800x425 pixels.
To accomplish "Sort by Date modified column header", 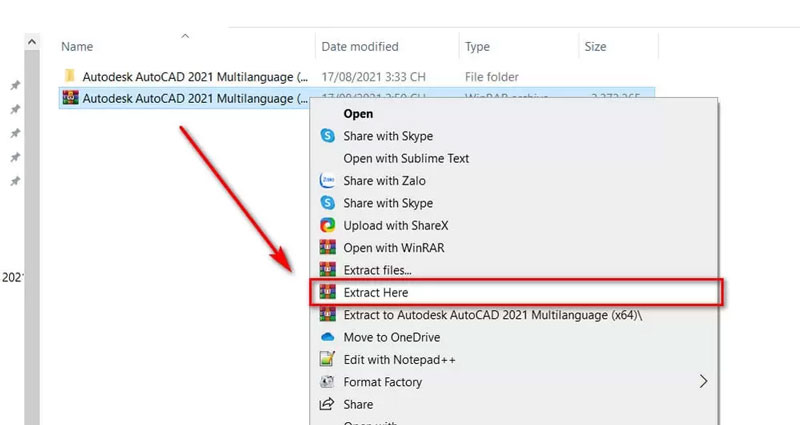I will 360,46.
